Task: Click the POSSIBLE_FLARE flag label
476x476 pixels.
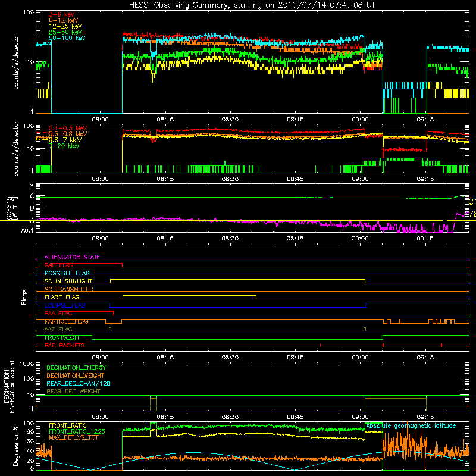Action: 68,273
